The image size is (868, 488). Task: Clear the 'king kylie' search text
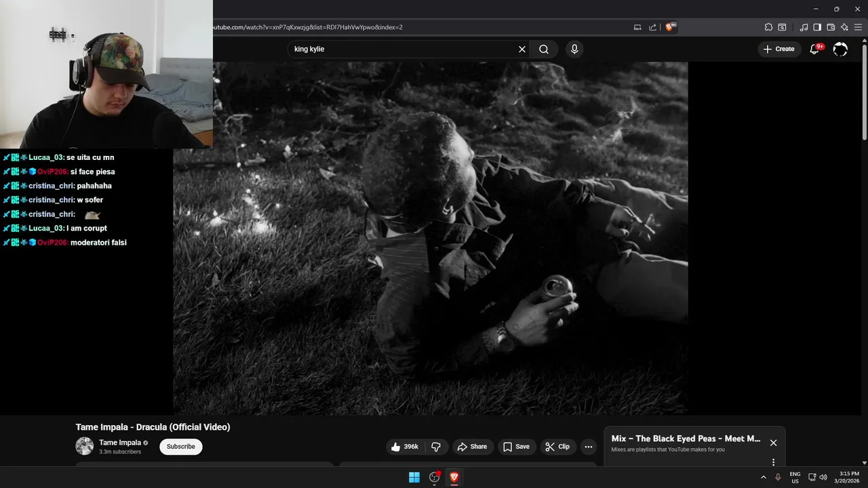(522, 49)
